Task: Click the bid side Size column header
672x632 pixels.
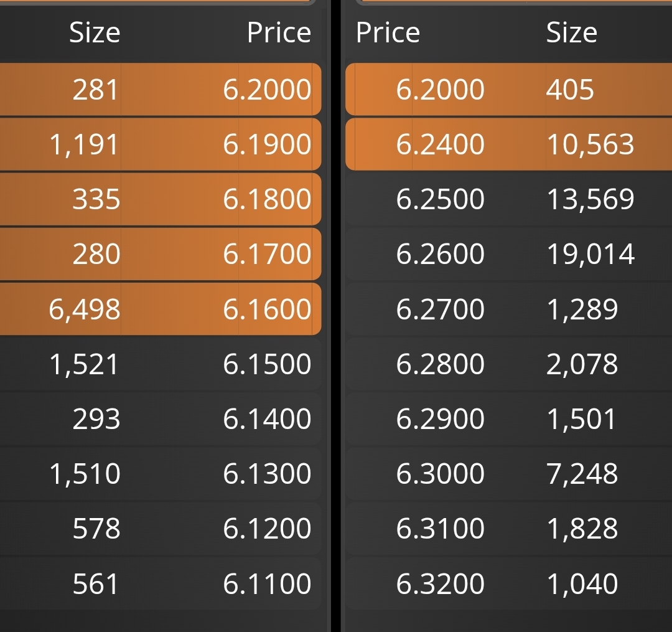Action: [x=95, y=32]
